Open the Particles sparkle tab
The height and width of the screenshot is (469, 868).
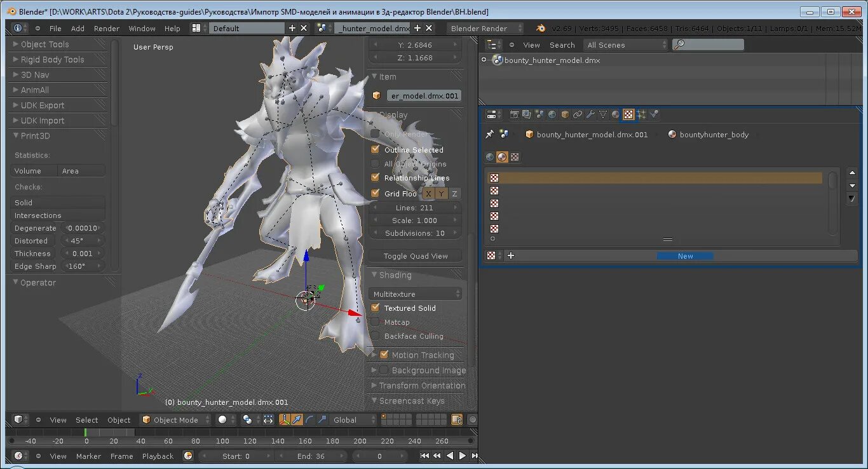pos(641,114)
